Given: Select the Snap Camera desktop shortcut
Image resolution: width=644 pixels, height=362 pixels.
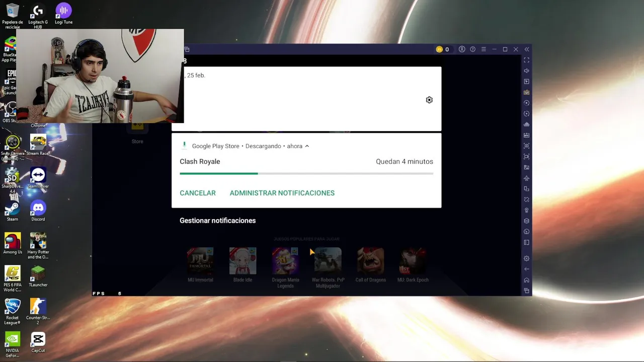Looking at the screenshot, I should 13,147.
